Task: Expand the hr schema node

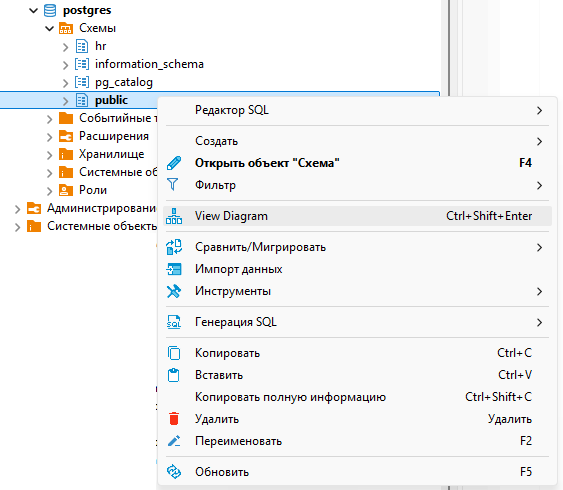Action: tap(65, 47)
